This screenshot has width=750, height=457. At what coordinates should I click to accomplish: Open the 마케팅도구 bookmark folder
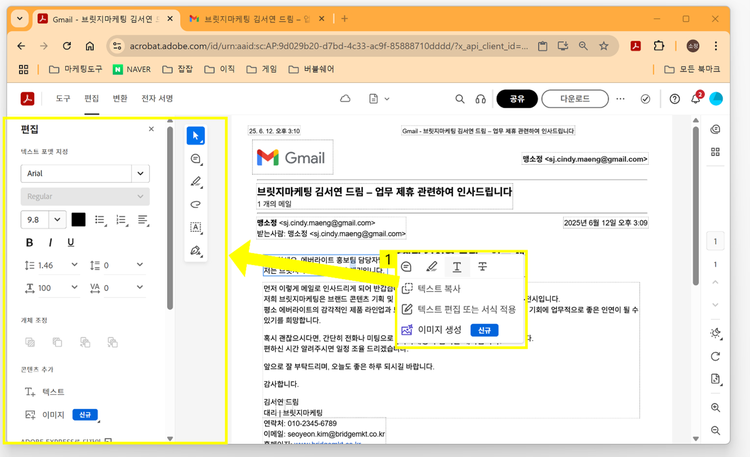click(76, 69)
